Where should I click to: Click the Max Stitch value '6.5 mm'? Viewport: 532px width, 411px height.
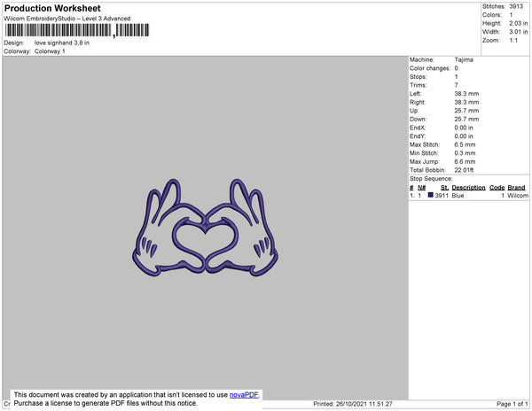point(465,144)
